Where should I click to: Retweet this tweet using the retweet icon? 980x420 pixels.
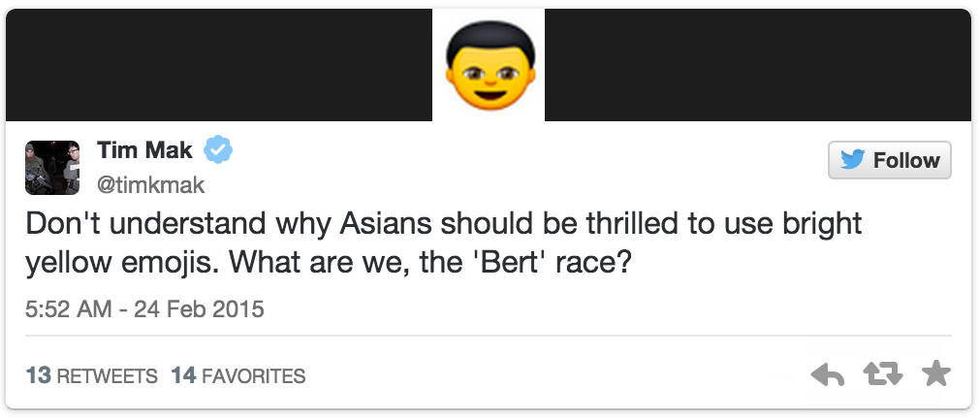[883, 375]
